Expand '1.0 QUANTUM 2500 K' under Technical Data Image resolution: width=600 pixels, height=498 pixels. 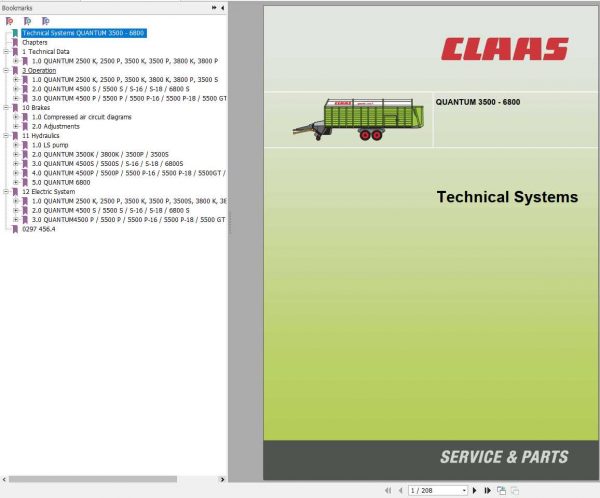pos(16,61)
